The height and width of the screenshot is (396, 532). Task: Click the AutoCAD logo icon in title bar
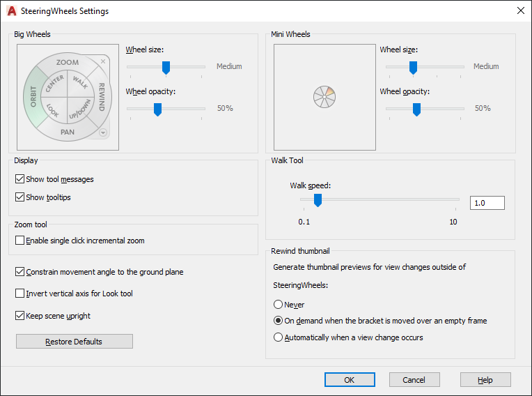11,11
